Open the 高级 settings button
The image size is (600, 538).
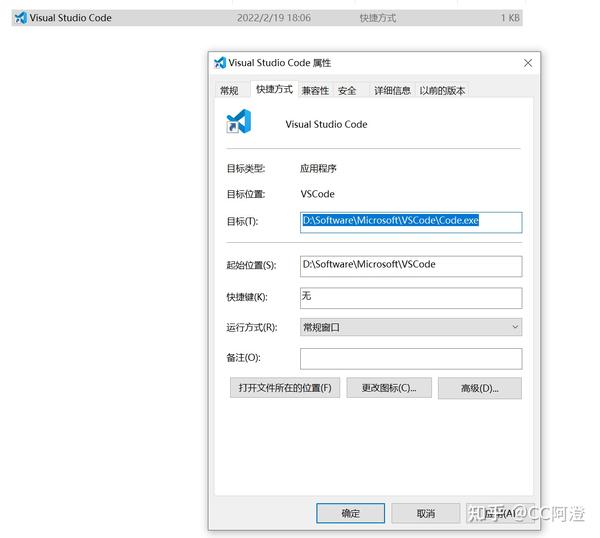(479, 388)
